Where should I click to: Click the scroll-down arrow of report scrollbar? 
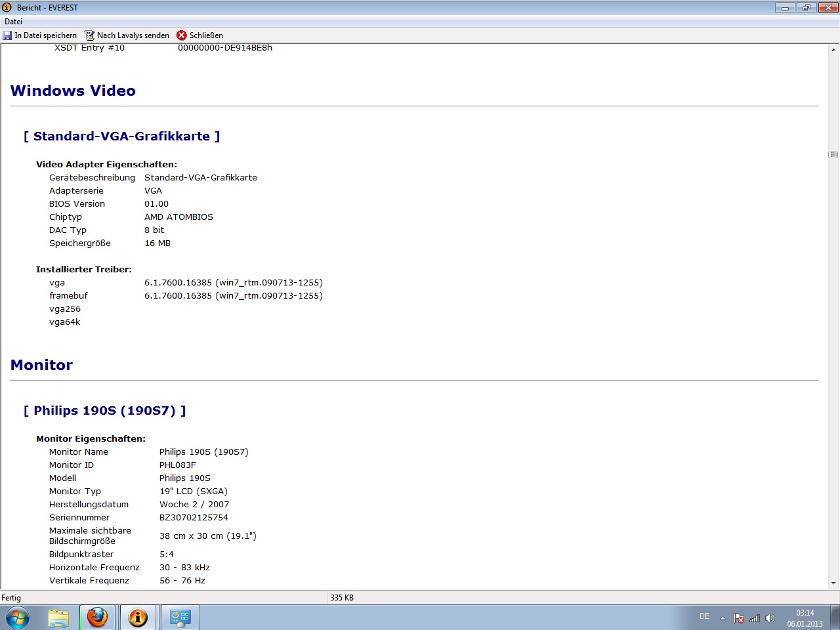833,583
